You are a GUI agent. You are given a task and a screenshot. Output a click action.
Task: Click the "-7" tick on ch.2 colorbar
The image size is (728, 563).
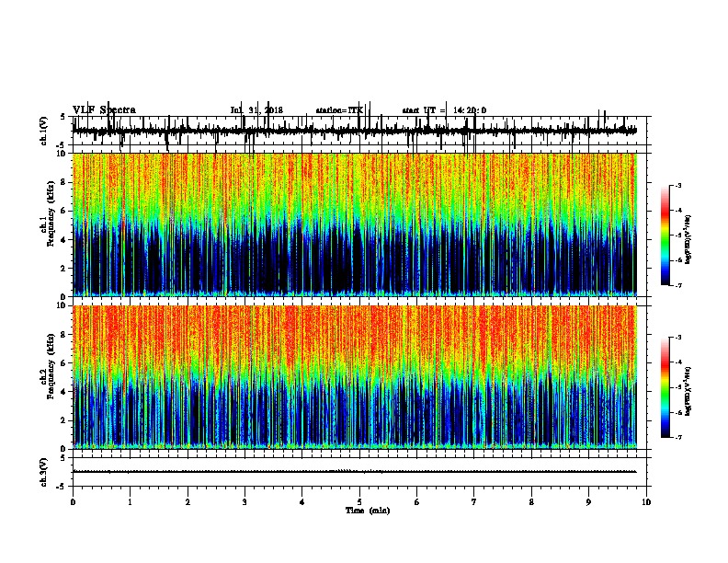coord(678,437)
